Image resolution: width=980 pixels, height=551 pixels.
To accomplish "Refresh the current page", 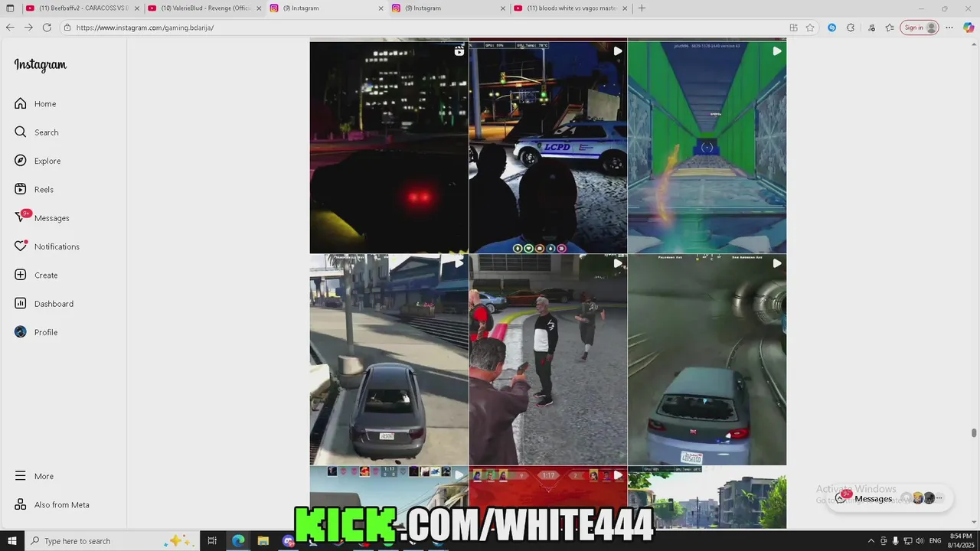I will [x=47, y=28].
